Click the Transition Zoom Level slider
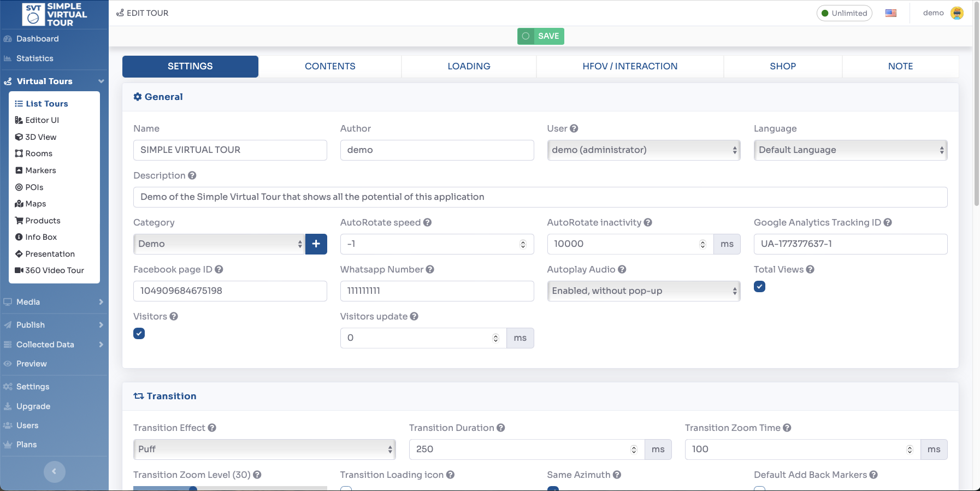Viewport: 980px width, 491px height. click(x=230, y=488)
